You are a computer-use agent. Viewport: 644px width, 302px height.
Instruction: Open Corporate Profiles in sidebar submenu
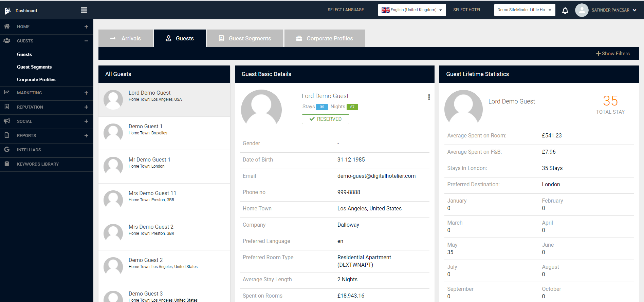(x=36, y=79)
